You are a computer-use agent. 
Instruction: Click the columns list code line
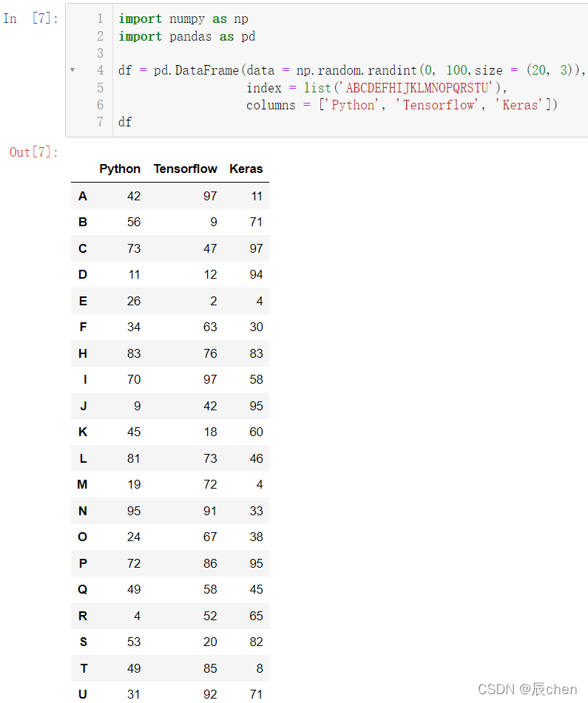[x=402, y=105]
